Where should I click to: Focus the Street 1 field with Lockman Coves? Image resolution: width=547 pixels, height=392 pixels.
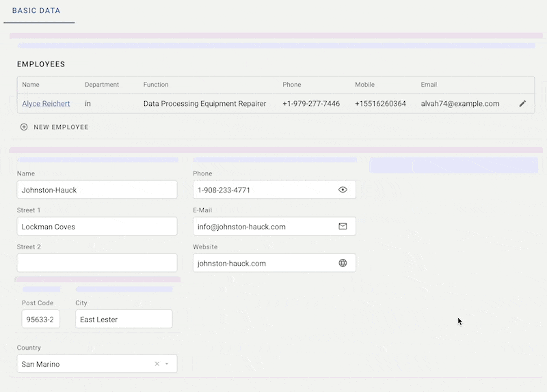point(96,226)
